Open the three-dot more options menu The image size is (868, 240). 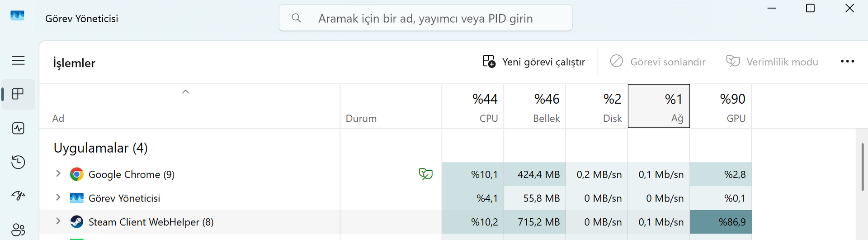[847, 62]
